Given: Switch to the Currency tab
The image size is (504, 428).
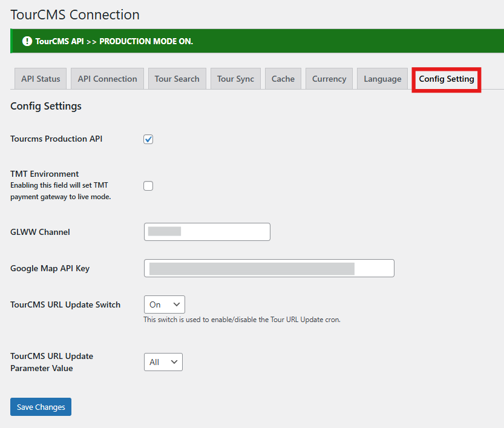Looking at the screenshot, I should pos(329,79).
